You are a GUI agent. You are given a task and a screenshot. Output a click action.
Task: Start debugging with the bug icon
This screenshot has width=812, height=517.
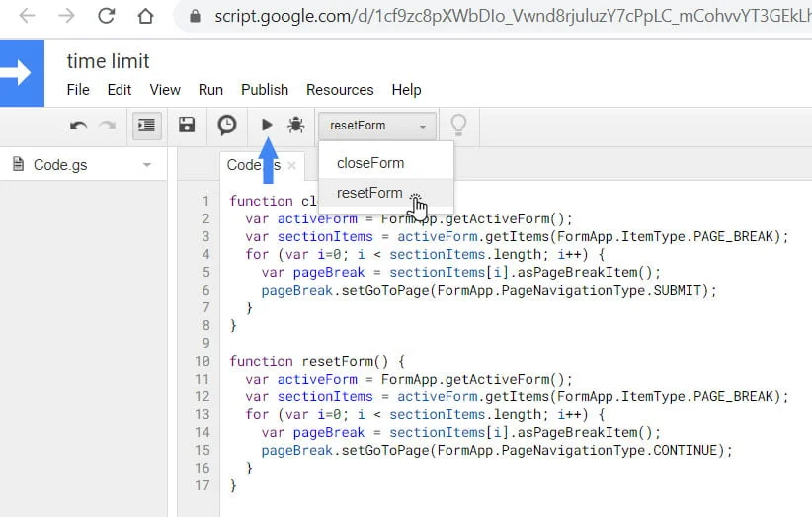pos(295,125)
